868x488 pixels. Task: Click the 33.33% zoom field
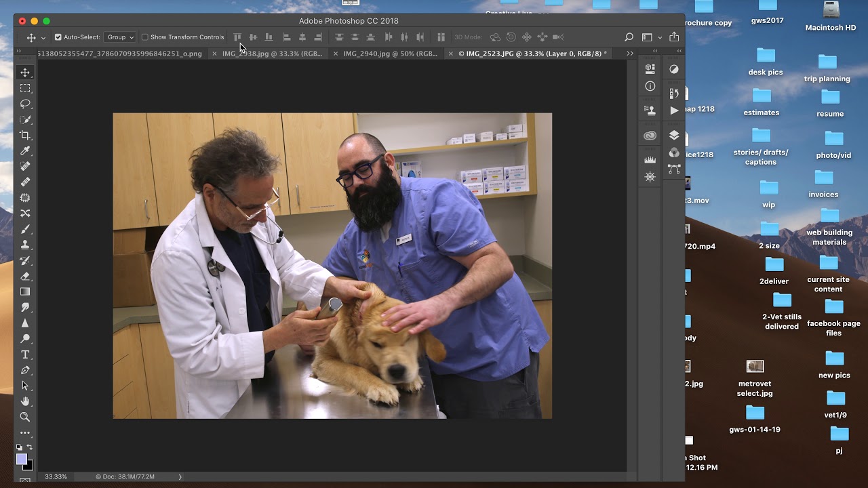click(x=56, y=477)
